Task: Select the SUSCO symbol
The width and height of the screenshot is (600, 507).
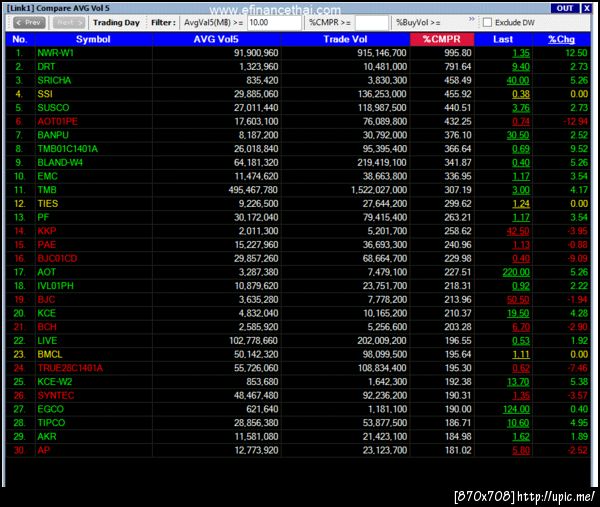Action: pos(53,108)
